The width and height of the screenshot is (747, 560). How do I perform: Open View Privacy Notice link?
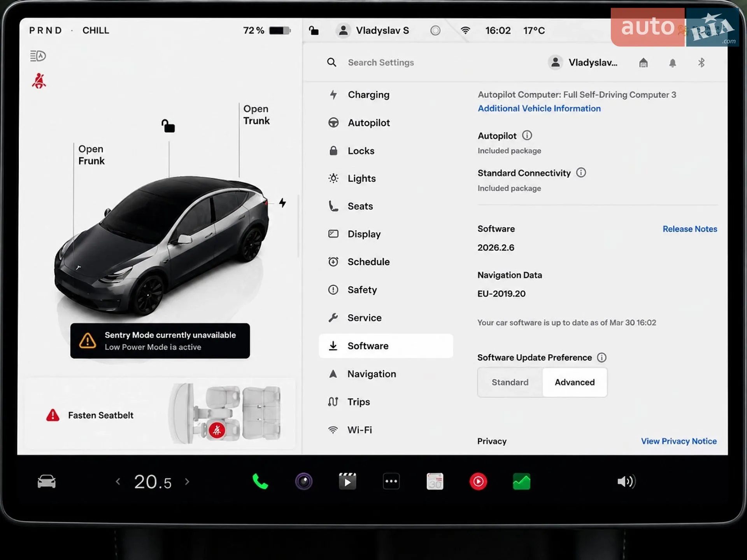tap(679, 441)
